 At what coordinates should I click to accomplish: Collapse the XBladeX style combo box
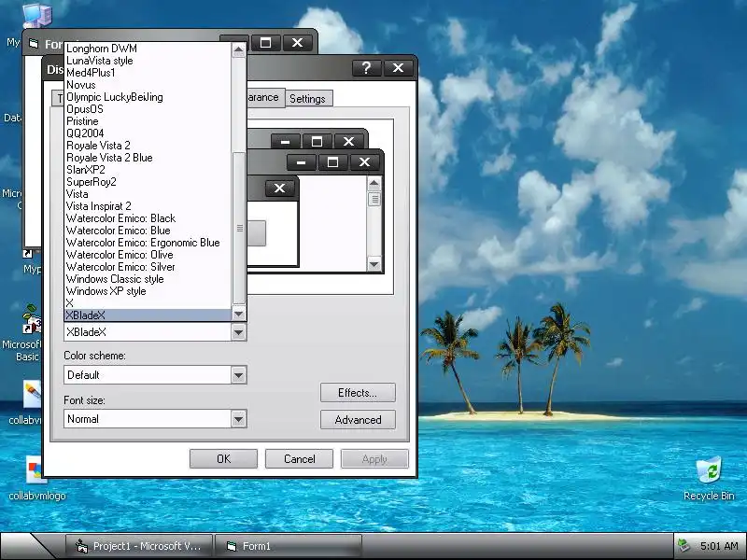tap(239, 332)
